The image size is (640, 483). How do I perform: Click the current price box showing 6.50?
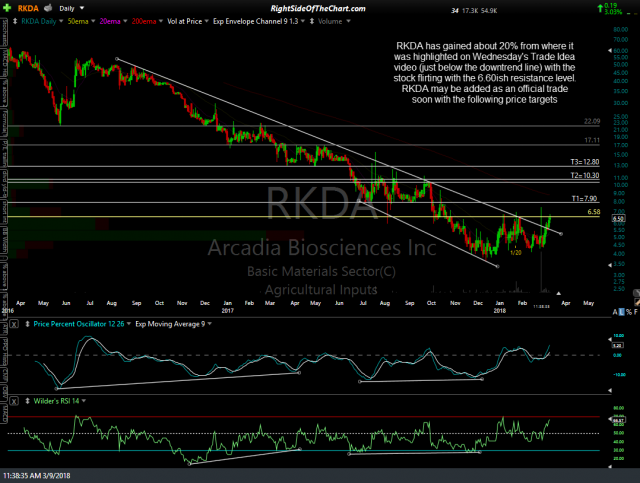click(x=618, y=218)
